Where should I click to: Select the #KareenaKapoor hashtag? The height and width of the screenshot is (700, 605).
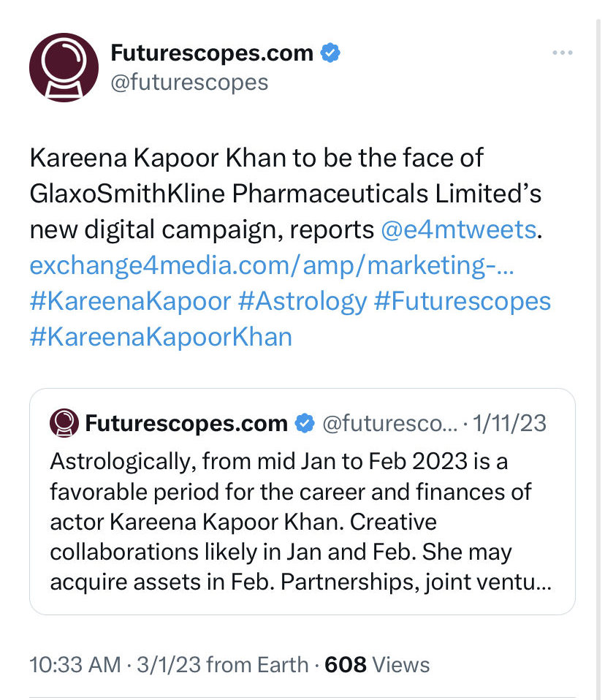point(130,301)
